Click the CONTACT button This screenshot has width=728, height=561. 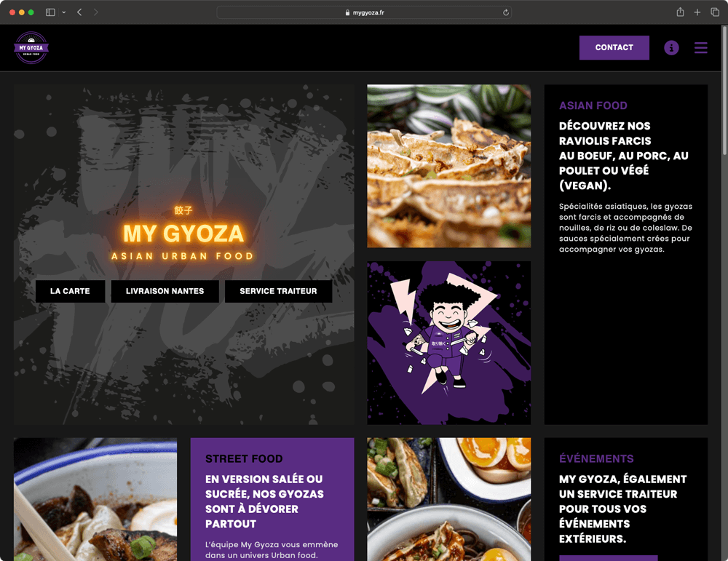614,47
